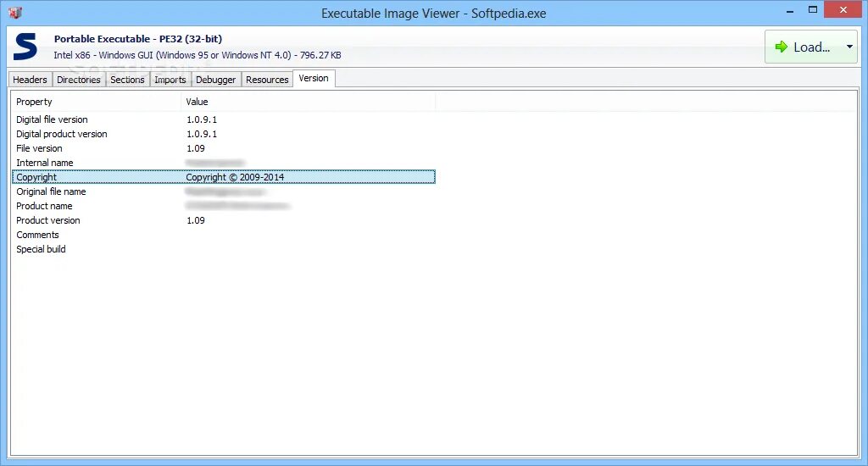Click the 1.09 value of File version
Image resolution: width=868 pixels, height=466 pixels.
[x=196, y=148]
